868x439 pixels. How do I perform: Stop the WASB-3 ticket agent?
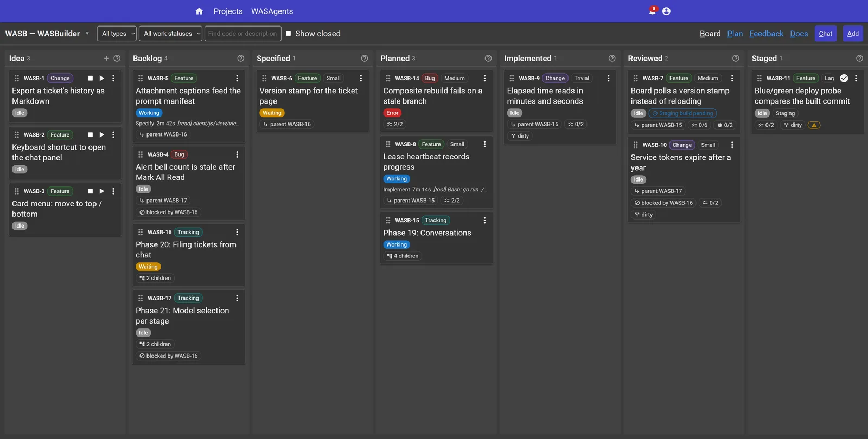91,191
